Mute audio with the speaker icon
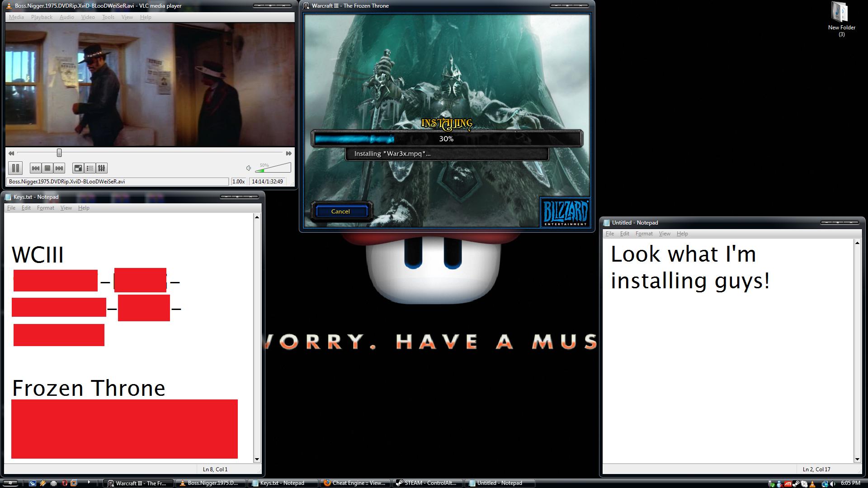Image resolution: width=868 pixels, height=488 pixels. [x=248, y=168]
